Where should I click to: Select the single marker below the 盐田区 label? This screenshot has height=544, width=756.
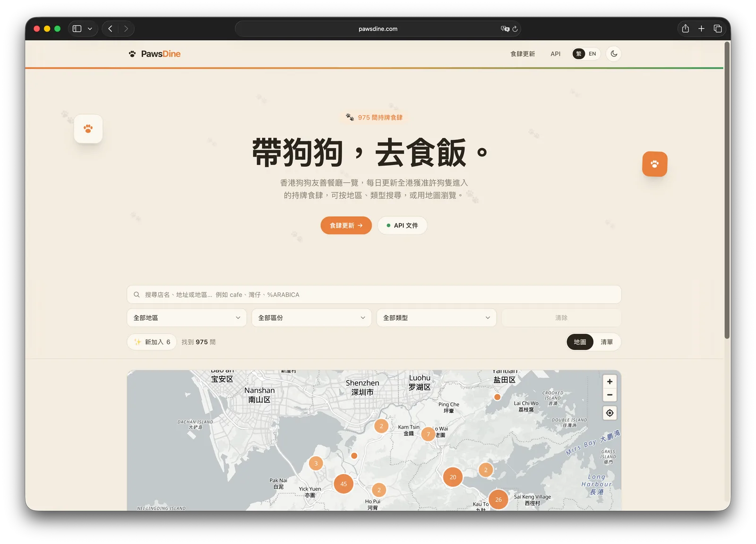pyautogui.click(x=497, y=397)
